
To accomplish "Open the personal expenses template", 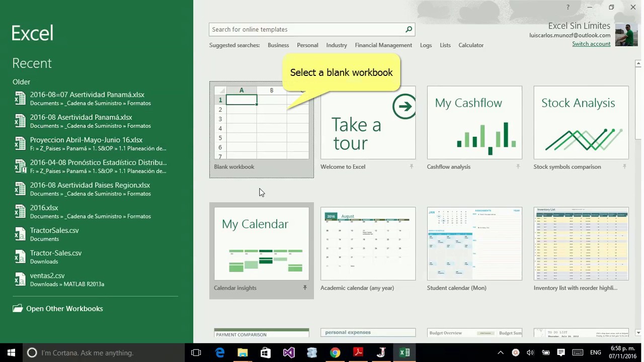I will click(368, 333).
